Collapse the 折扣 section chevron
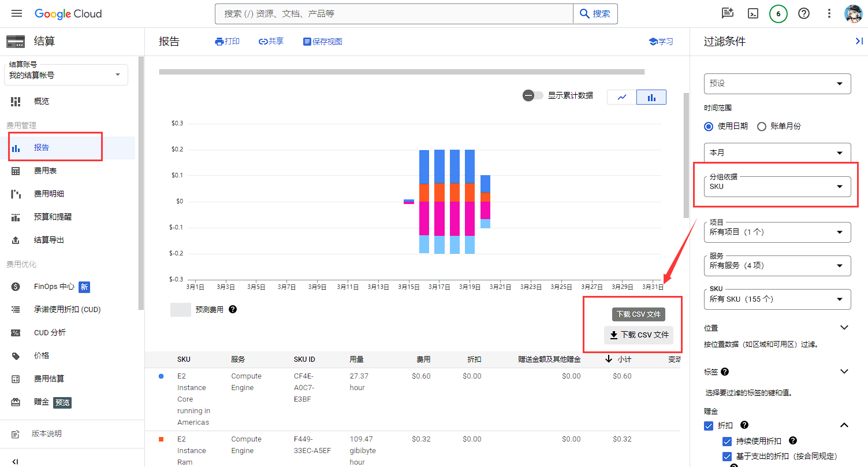The image size is (868, 467). pos(844,425)
